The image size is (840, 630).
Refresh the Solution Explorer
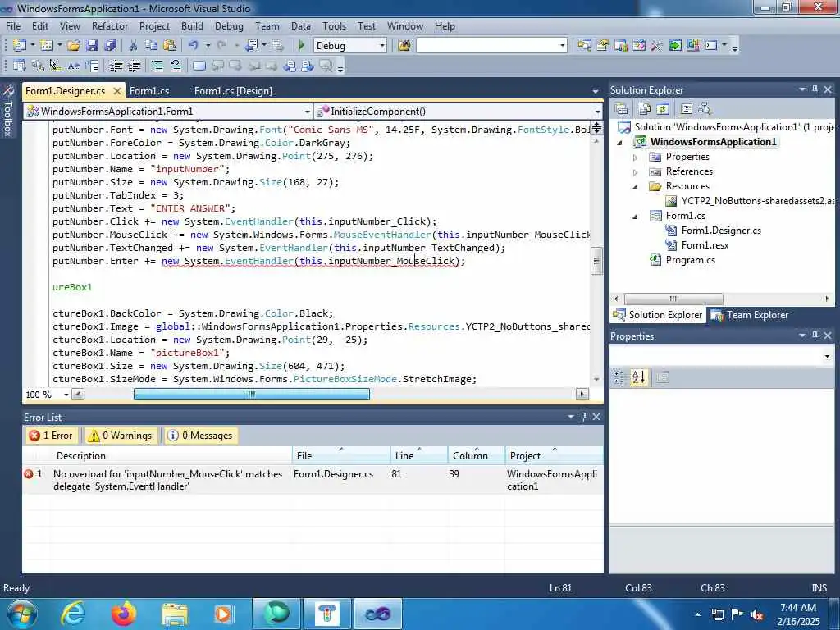coord(663,109)
